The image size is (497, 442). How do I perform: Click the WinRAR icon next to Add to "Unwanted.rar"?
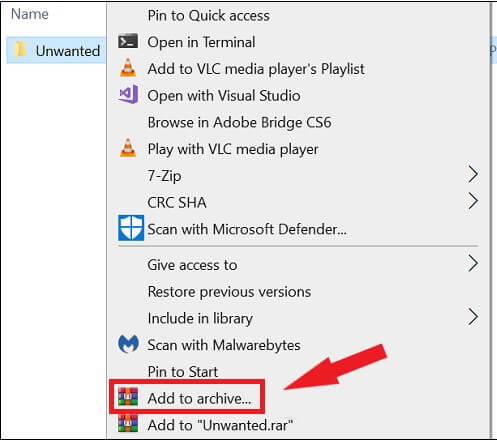tap(128, 423)
